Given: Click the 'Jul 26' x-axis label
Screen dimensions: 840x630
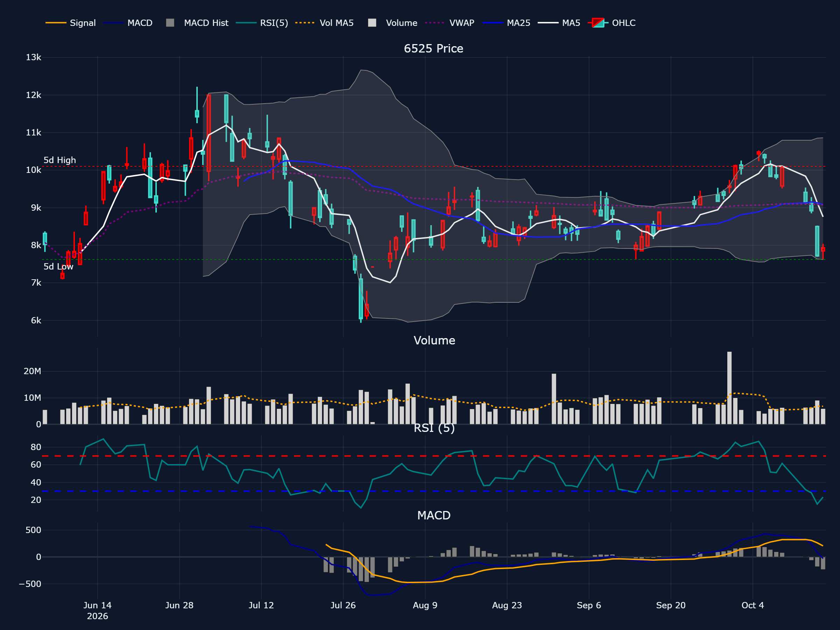Looking at the screenshot, I should pyautogui.click(x=343, y=605).
